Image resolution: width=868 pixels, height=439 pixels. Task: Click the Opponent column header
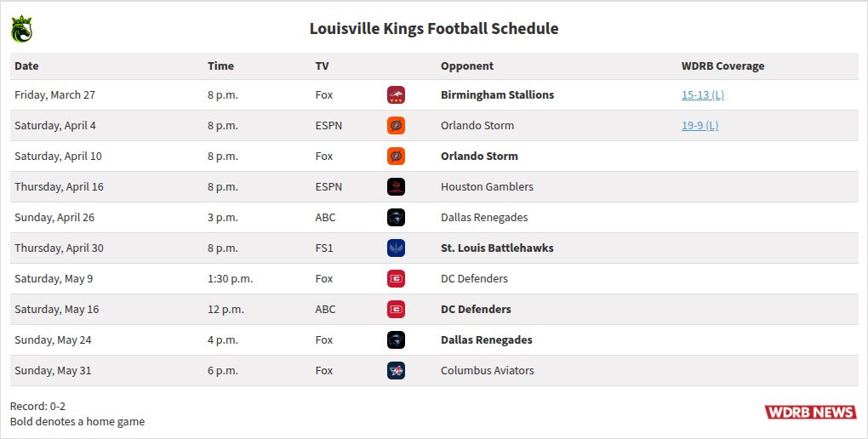tap(467, 66)
